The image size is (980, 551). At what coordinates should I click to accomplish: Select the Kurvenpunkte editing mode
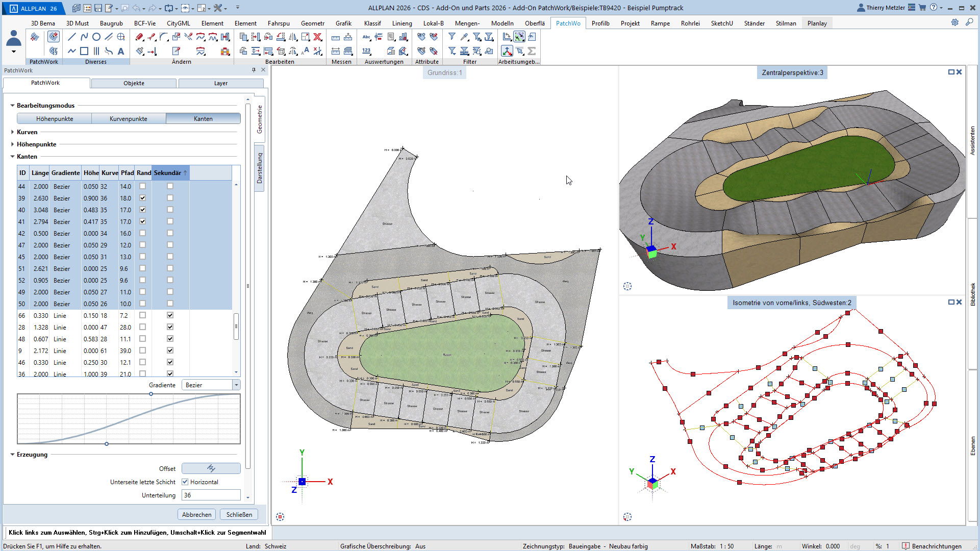pyautogui.click(x=128, y=119)
